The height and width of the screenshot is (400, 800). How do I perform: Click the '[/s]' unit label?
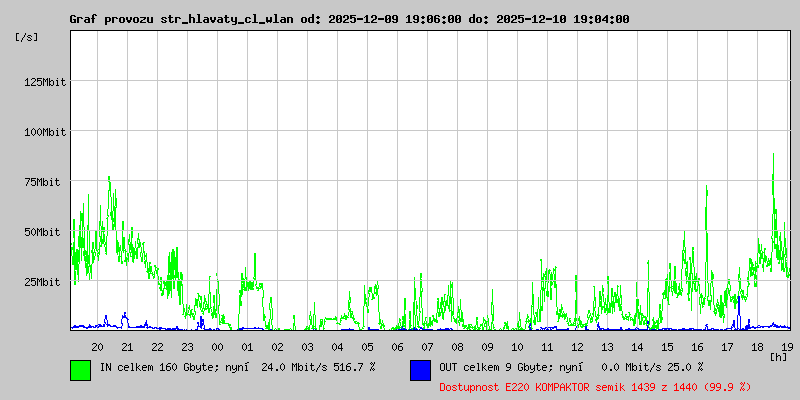(27, 37)
